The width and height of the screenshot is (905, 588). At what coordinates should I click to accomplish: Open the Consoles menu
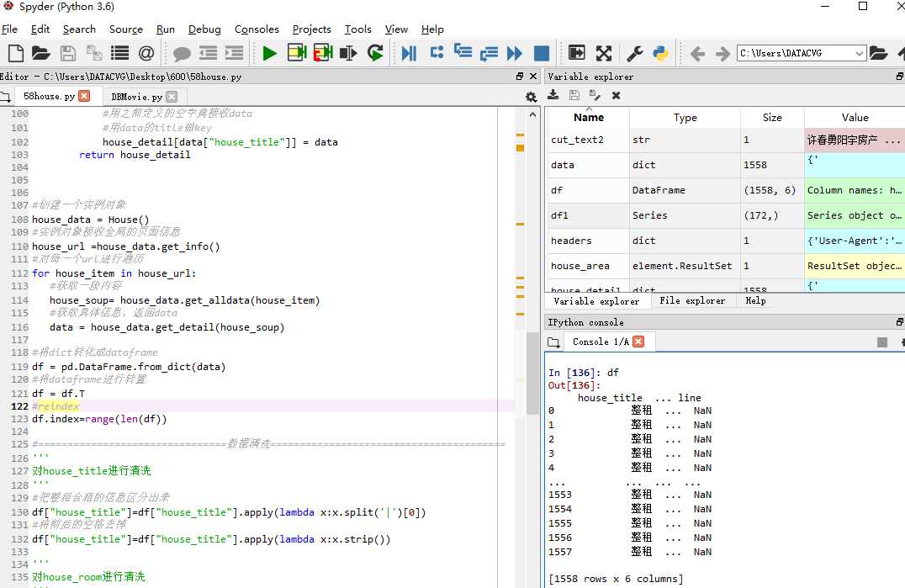pyautogui.click(x=257, y=29)
